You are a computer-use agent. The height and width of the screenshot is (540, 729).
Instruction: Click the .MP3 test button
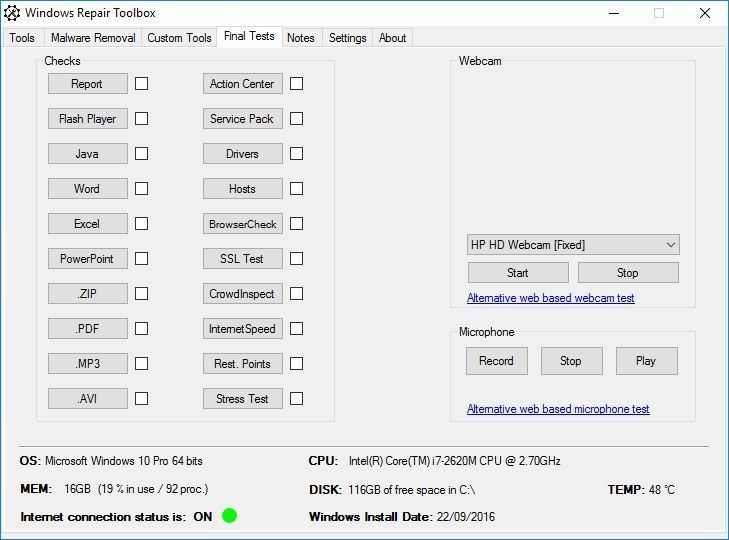pos(87,363)
